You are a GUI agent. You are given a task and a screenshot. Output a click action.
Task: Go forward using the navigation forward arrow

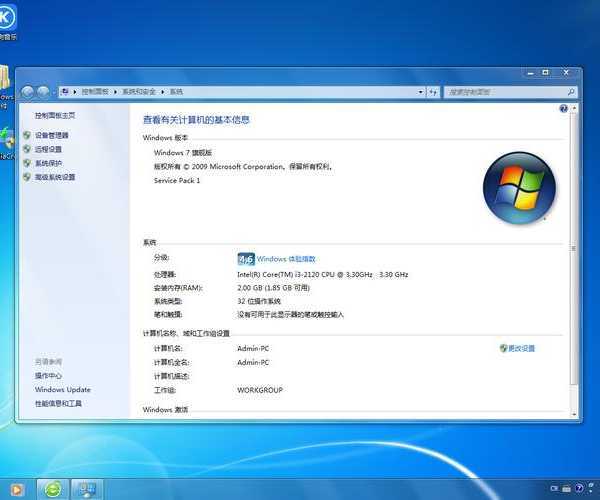(44, 92)
